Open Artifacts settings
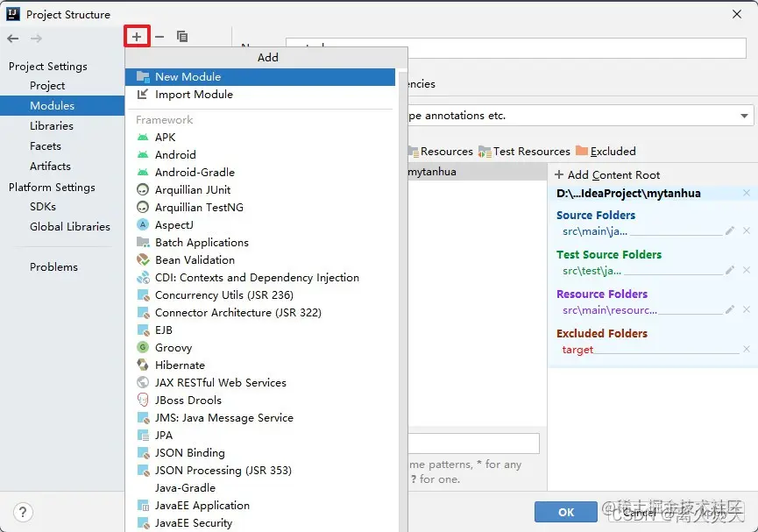 [50, 167]
